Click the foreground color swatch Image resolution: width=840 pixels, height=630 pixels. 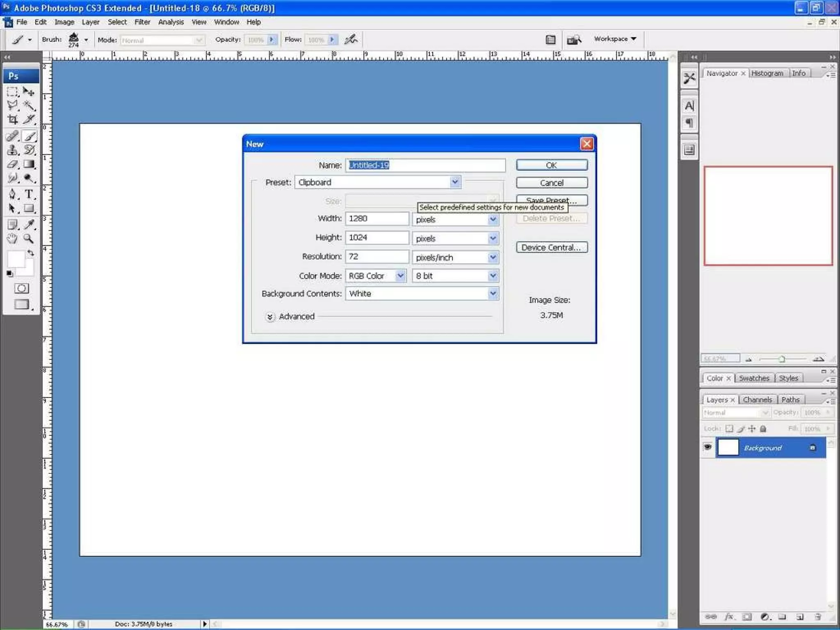(x=16, y=259)
